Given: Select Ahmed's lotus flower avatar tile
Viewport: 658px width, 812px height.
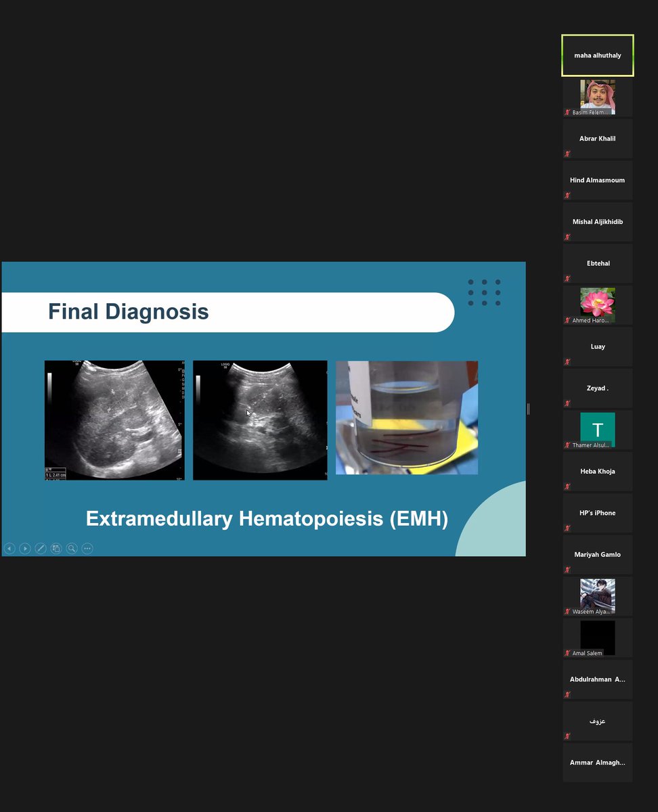Looking at the screenshot, I should point(598,305).
